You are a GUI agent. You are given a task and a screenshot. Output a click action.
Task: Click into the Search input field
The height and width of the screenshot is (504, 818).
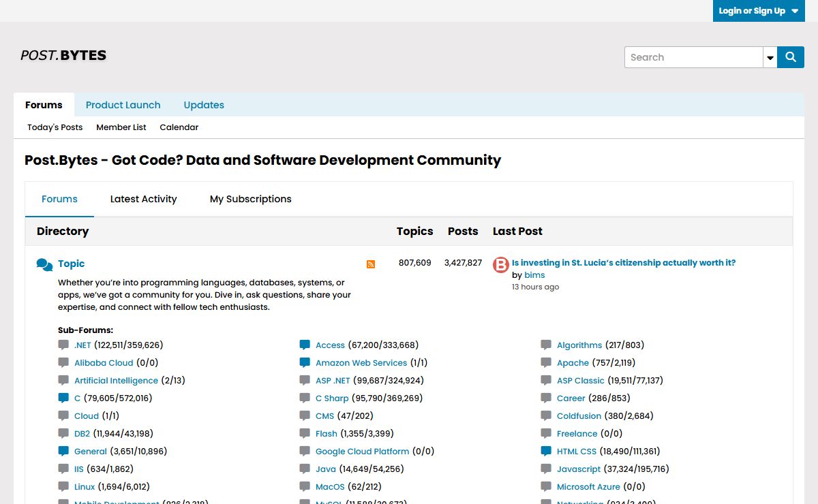[x=693, y=57]
